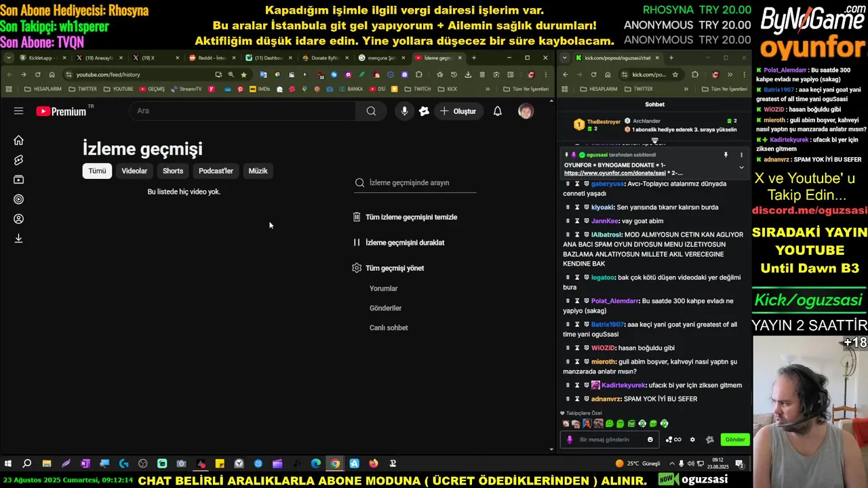868x488 pixels.
Task: Open YouTube account avatar menu
Action: [x=526, y=111]
